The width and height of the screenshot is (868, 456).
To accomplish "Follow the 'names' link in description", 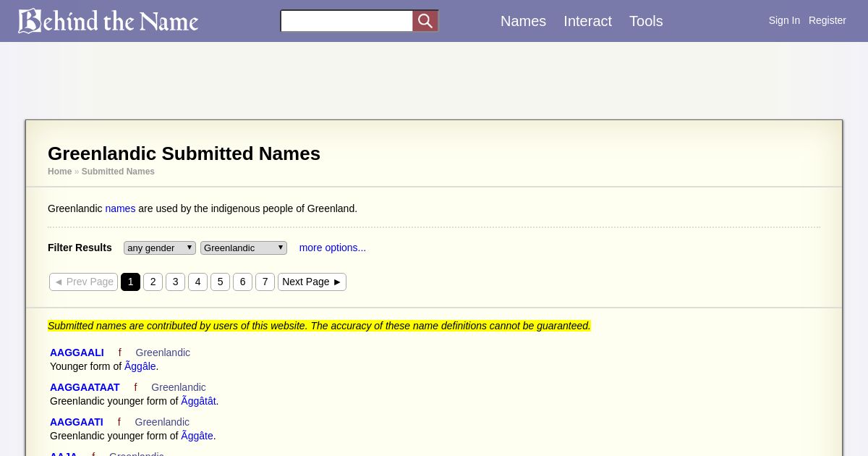I will click(x=120, y=208).
